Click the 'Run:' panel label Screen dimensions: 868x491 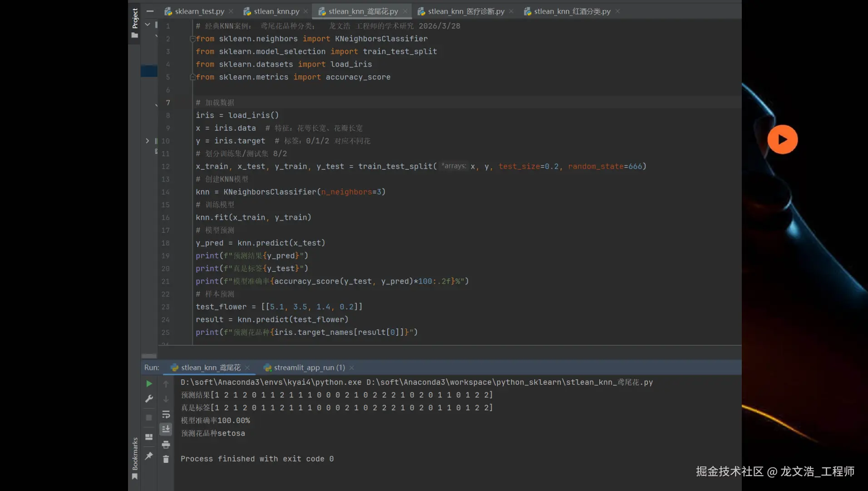[x=152, y=368]
